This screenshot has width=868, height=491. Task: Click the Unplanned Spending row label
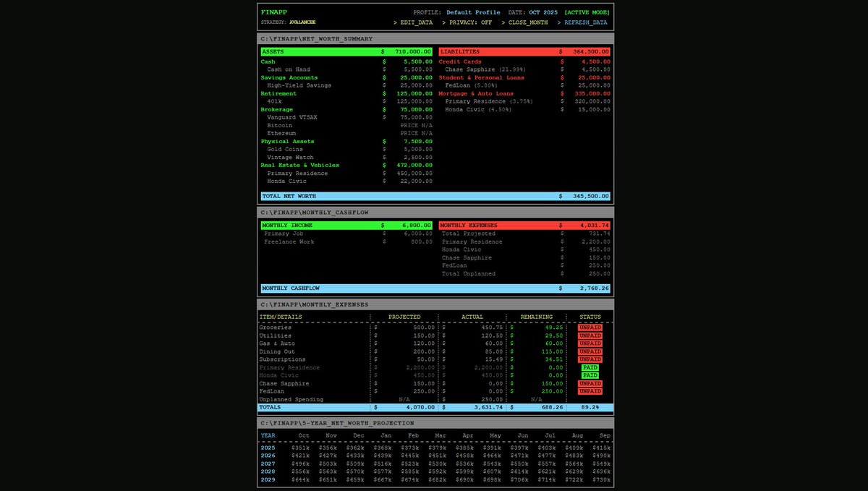point(291,399)
